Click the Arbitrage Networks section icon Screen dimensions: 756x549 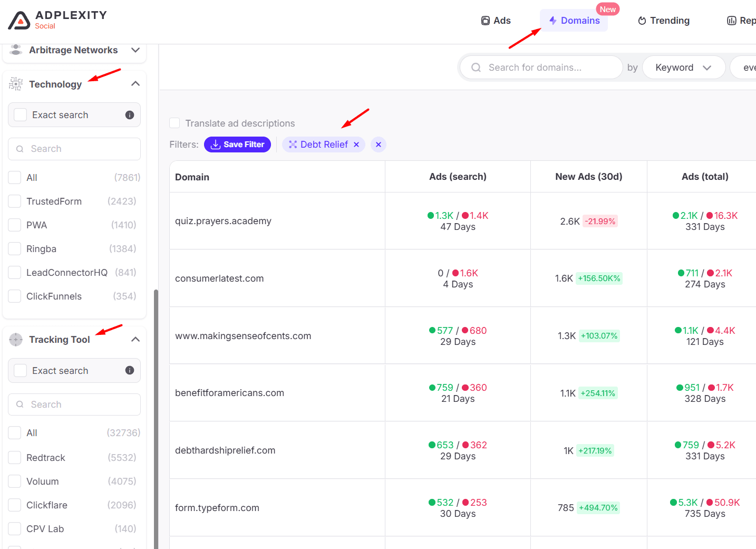[16, 50]
